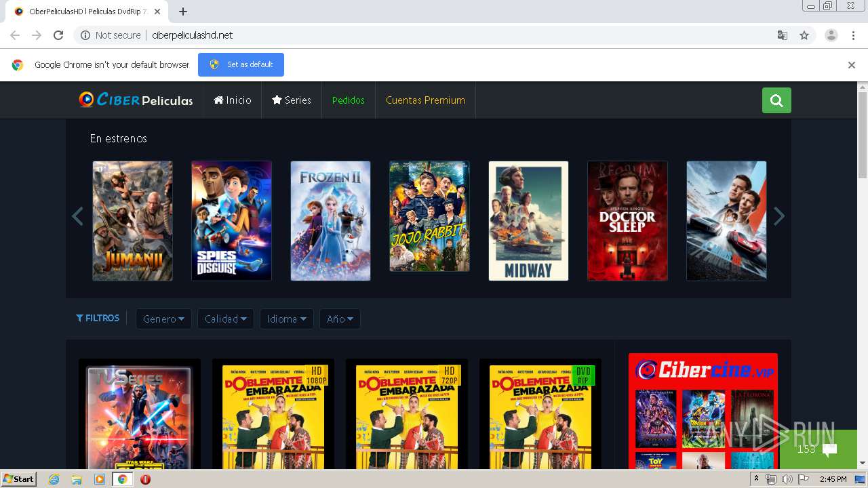Close the CiberPeliculasHD tab
This screenshot has width=868, height=488.
pos(158,12)
